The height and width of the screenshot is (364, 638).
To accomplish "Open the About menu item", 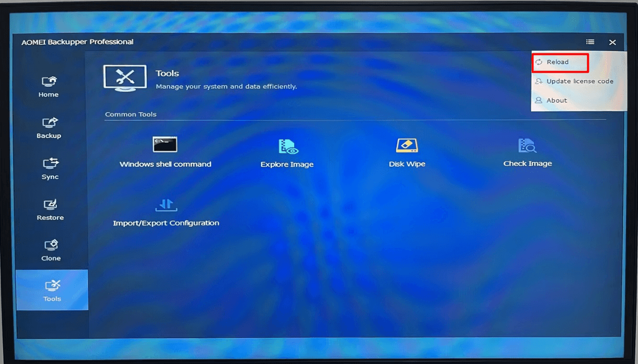I will 555,100.
